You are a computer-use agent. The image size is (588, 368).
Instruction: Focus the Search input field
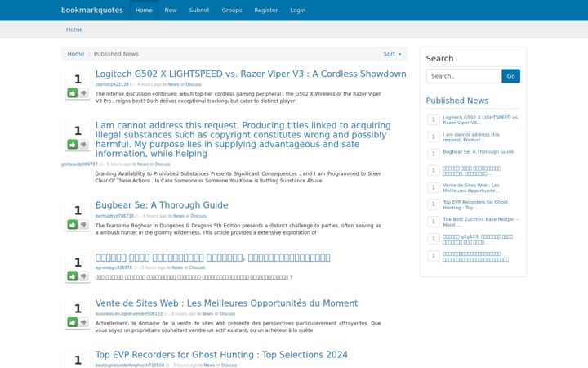click(464, 76)
